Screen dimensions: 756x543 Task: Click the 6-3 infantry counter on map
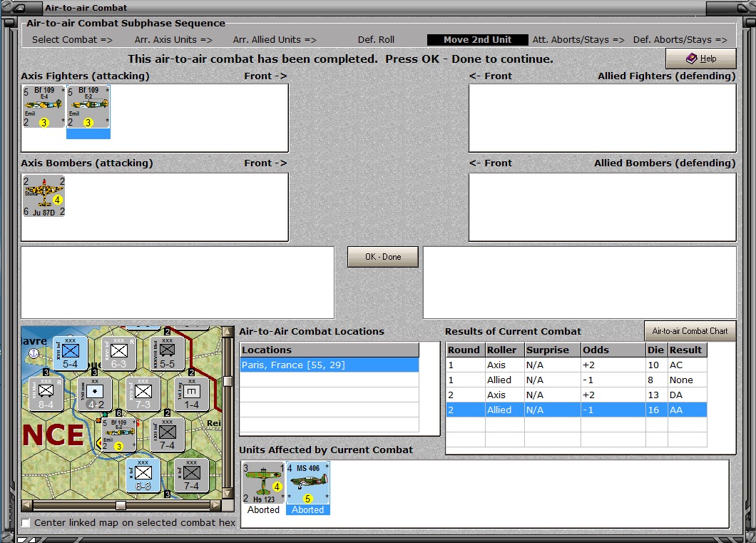tap(118, 353)
